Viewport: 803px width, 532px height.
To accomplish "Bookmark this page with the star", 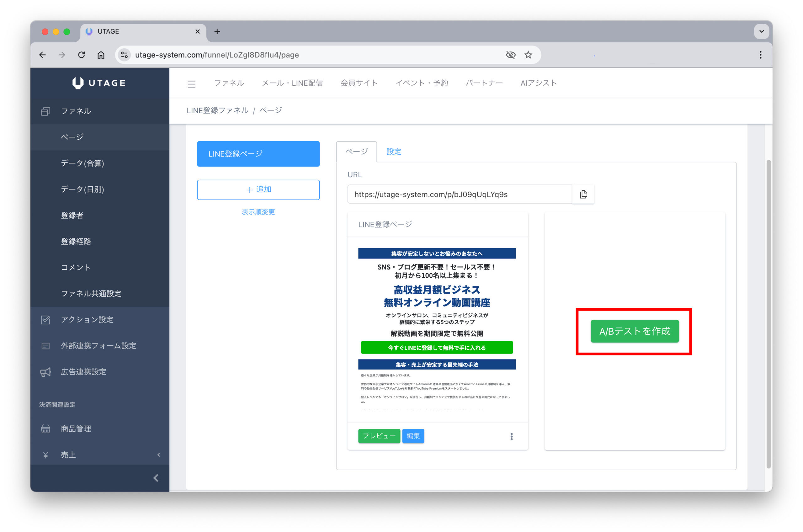I will (x=528, y=55).
